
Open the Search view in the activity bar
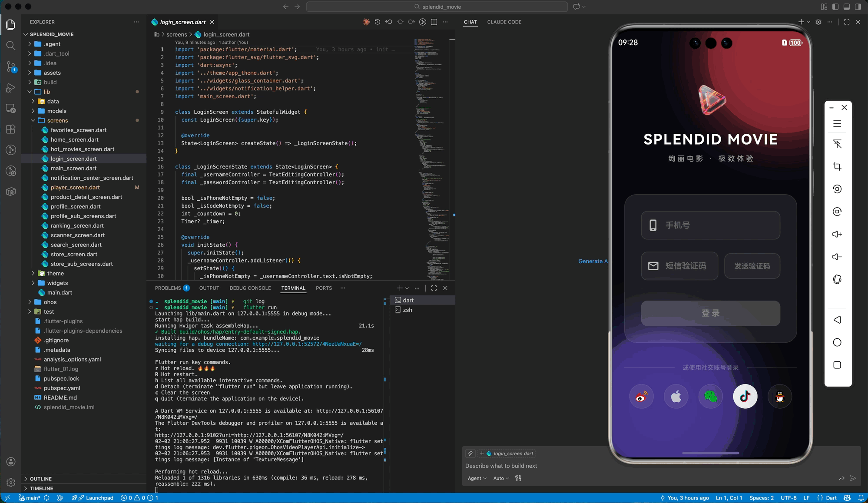pyautogui.click(x=11, y=46)
